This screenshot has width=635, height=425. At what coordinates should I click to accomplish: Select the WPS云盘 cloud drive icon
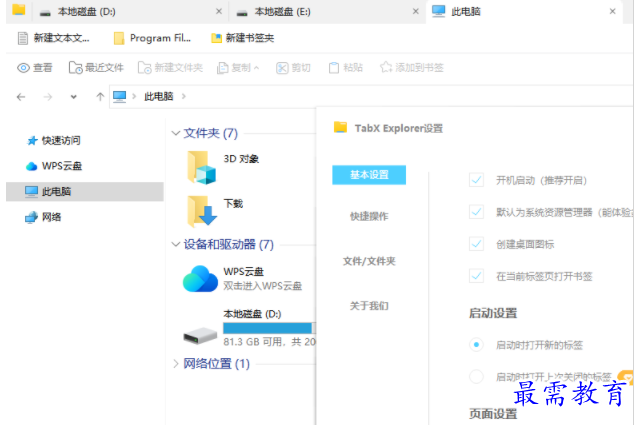point(200,278)
